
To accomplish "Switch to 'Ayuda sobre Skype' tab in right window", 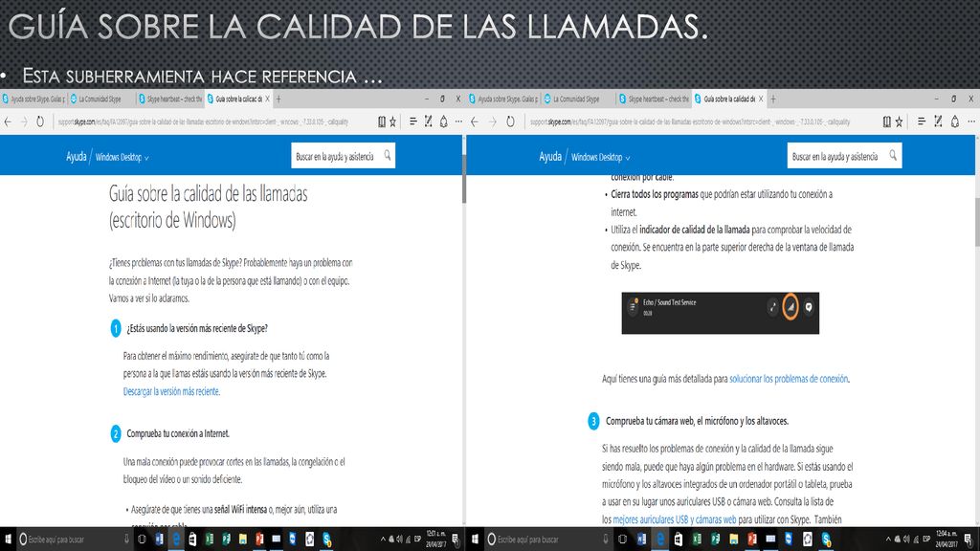I will tap(503, 99).
